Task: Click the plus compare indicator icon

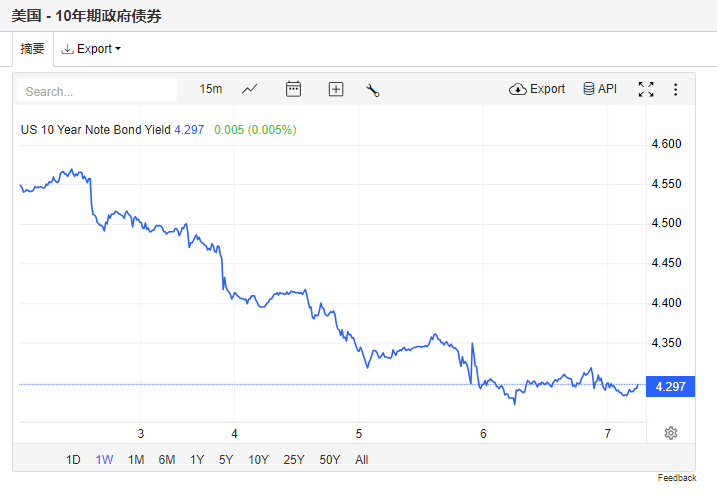Action: (x=336, y=89)
